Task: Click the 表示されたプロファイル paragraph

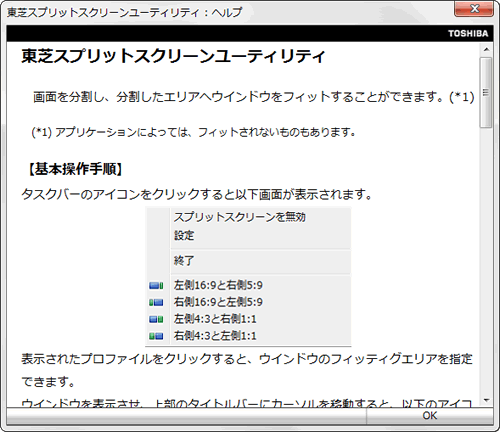Action: click(x=247, y=370)
